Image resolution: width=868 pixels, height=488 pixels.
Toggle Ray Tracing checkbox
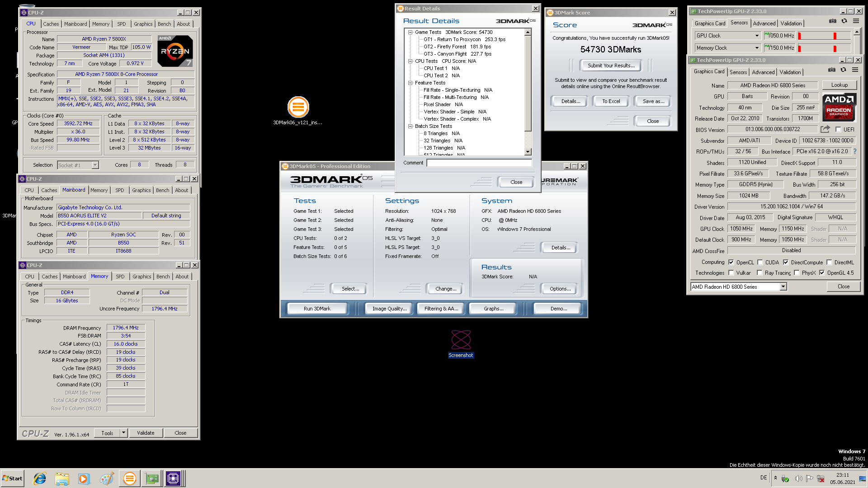click(x=759, y=273)
